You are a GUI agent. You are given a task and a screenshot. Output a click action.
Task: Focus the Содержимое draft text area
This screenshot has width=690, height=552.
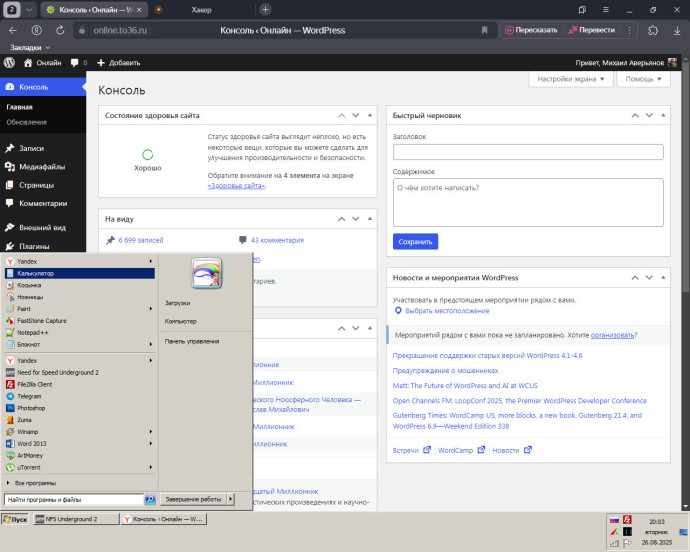click(x=528, y=202)
